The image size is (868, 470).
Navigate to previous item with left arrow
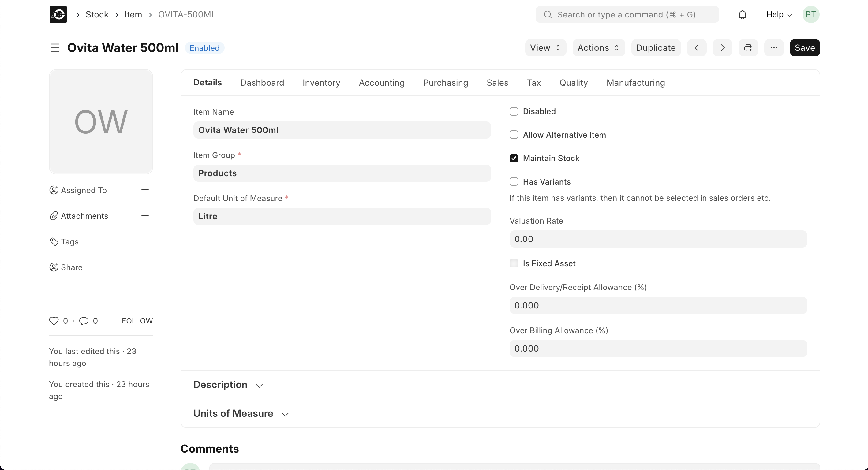tap(697, 47)
